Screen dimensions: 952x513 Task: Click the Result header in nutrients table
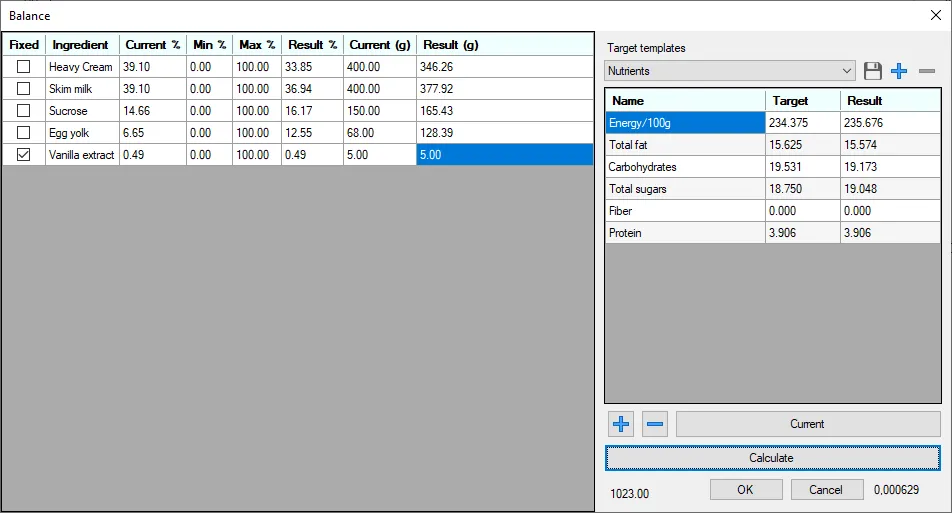[x=890, y=101]
